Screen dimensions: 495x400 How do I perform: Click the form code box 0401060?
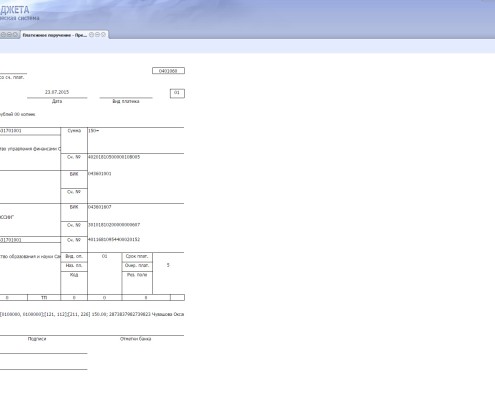click(x=168, y=71)
